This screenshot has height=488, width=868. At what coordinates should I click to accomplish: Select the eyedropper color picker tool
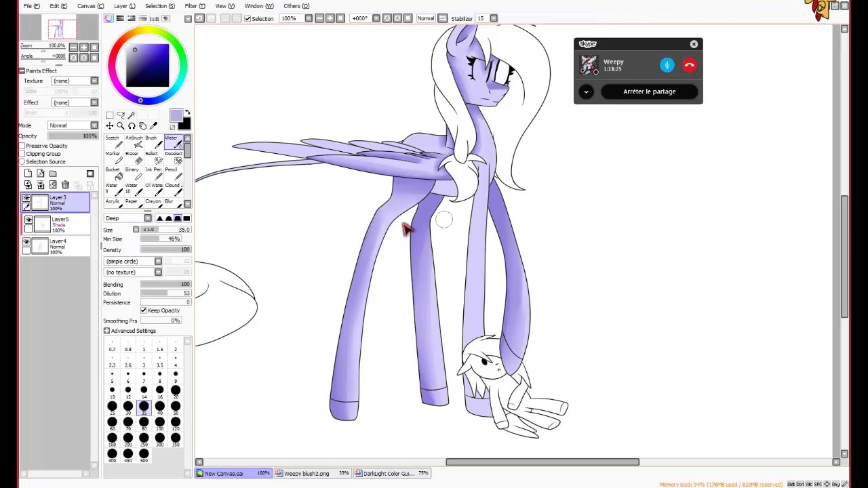pos(153,126)
